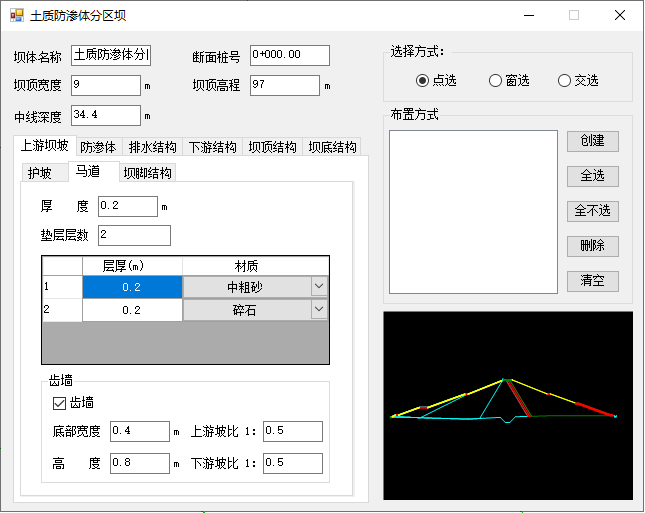Click the 创建 button
This screenshot has width=645, height=513.
click(x=592, y=141)
